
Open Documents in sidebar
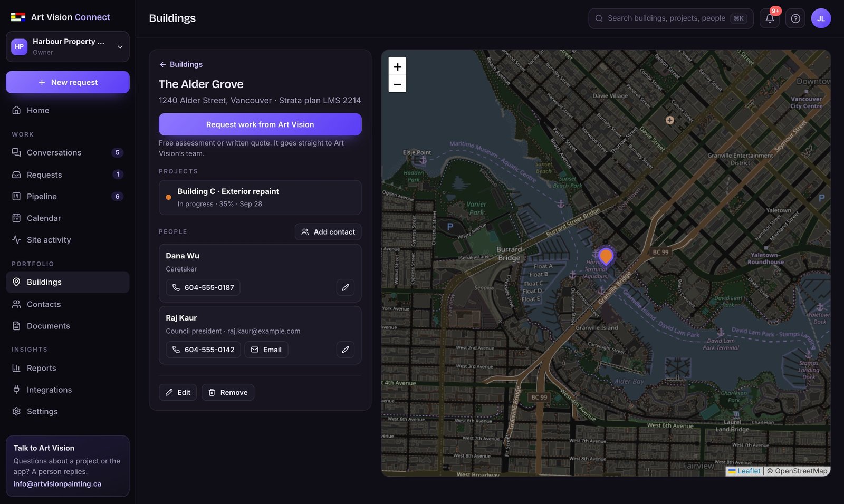pyautogui.click(x=68, y=326)
